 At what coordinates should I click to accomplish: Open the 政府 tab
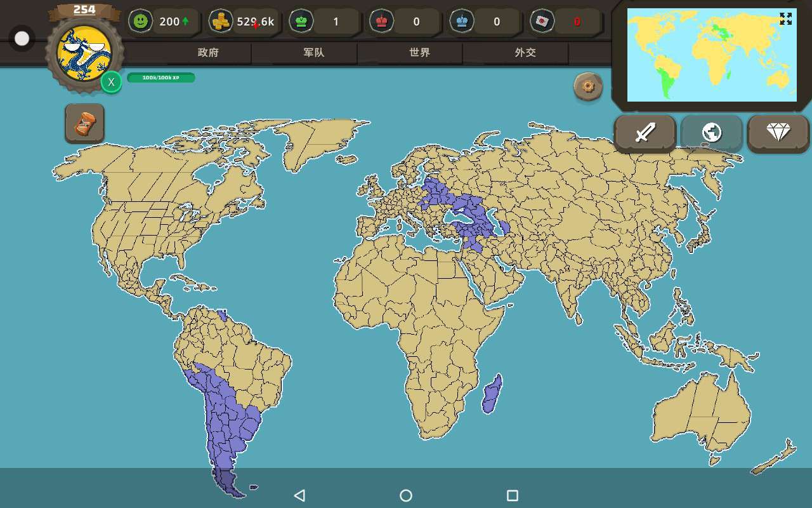pyautogui.click(x=208, y=53)
